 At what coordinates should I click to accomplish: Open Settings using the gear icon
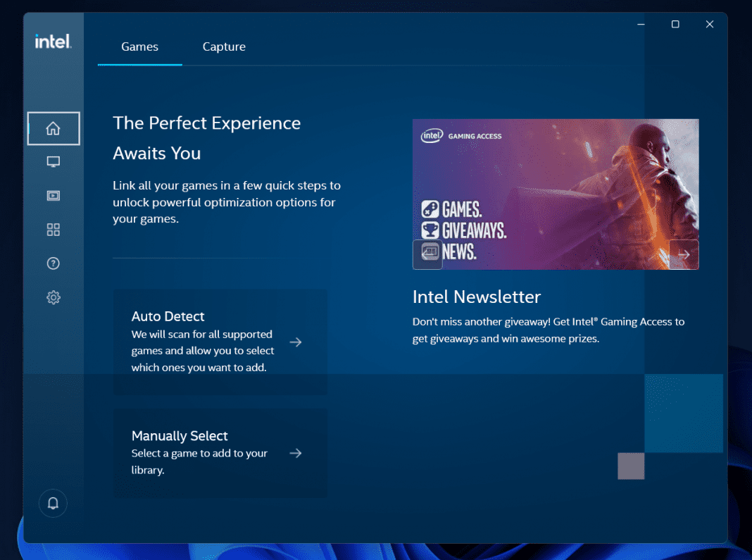click(53, 297)
